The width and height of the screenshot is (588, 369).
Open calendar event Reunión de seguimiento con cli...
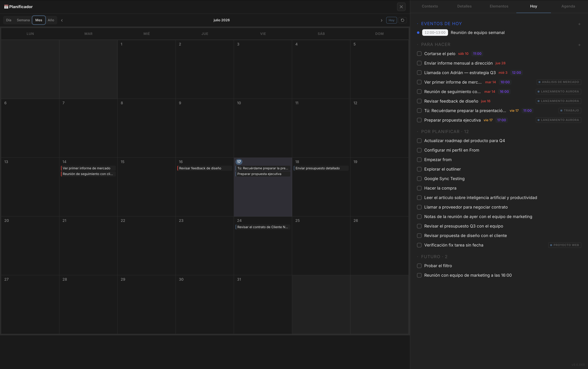click(x=88, y=174)
